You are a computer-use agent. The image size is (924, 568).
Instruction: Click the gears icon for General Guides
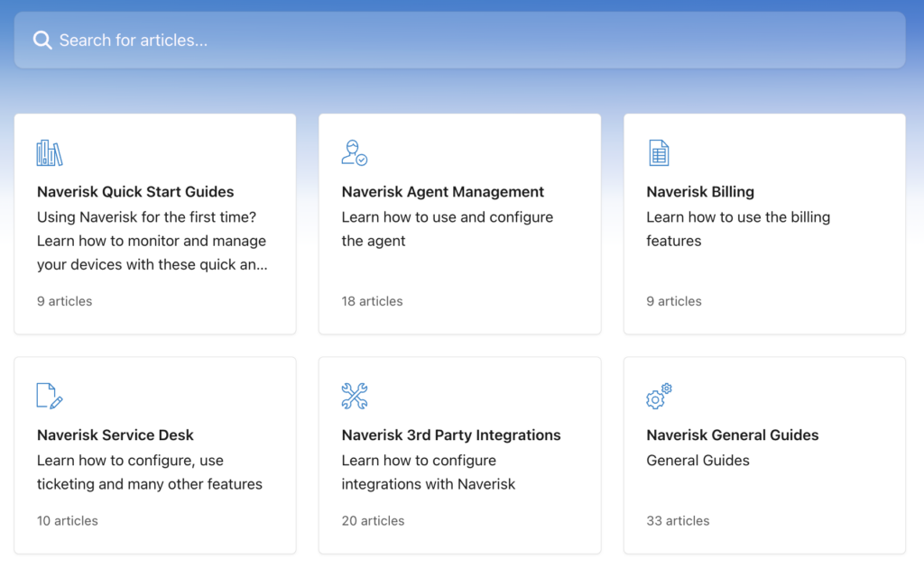click(x=659, y=396)
